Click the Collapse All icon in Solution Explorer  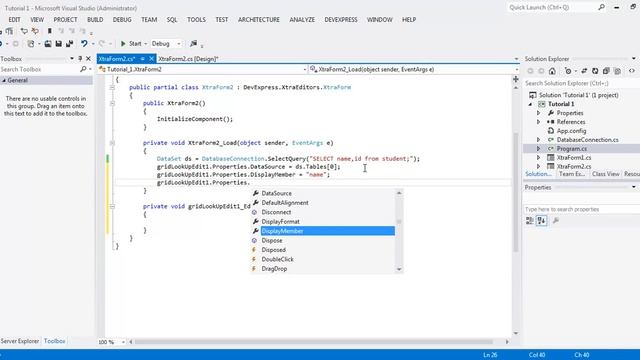(x=606, y=71)
